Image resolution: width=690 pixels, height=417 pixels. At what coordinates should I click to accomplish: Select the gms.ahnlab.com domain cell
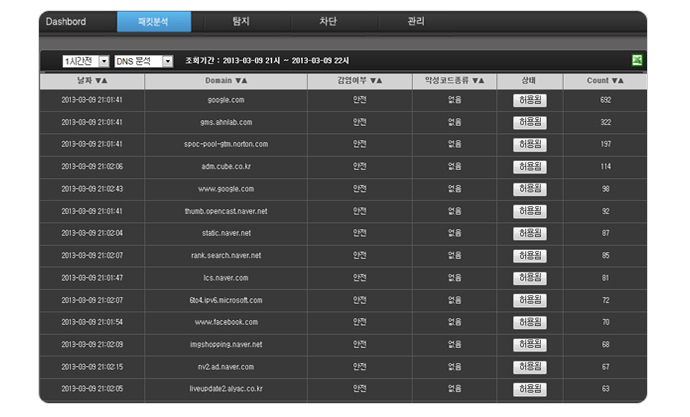(226, 122)
